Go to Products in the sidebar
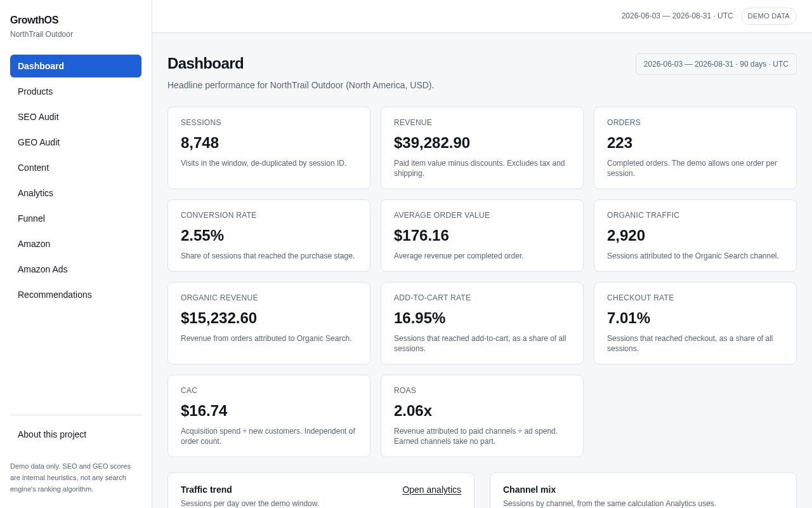 click(75, 91)
